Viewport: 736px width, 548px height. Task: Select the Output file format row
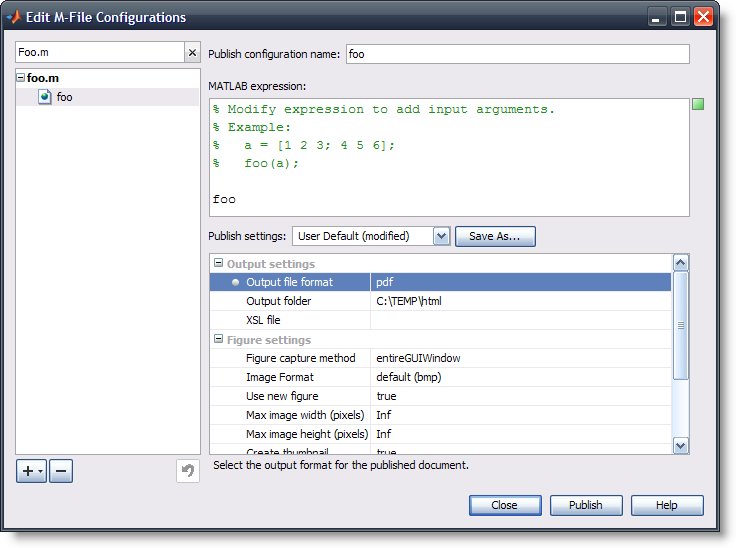(x=290, y=283)
